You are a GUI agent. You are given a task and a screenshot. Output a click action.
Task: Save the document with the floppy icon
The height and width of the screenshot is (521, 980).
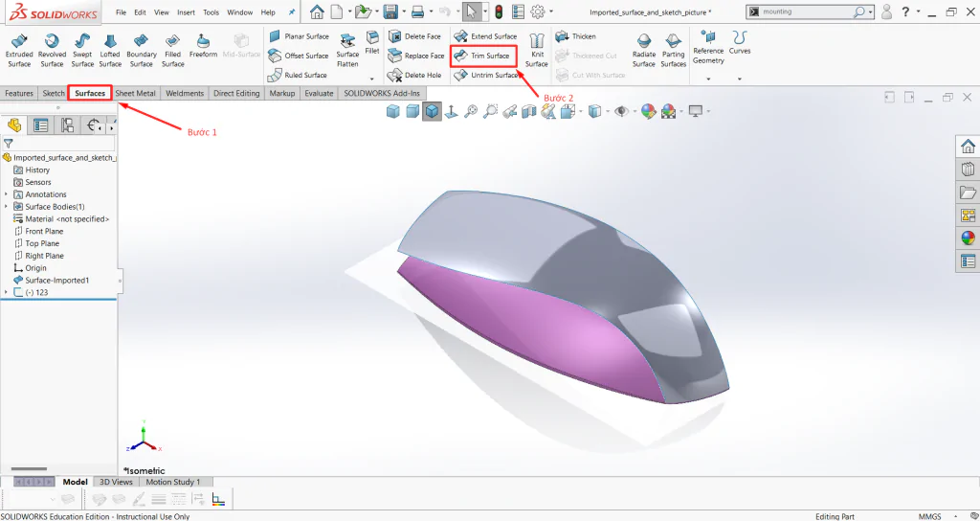point(390,11)
